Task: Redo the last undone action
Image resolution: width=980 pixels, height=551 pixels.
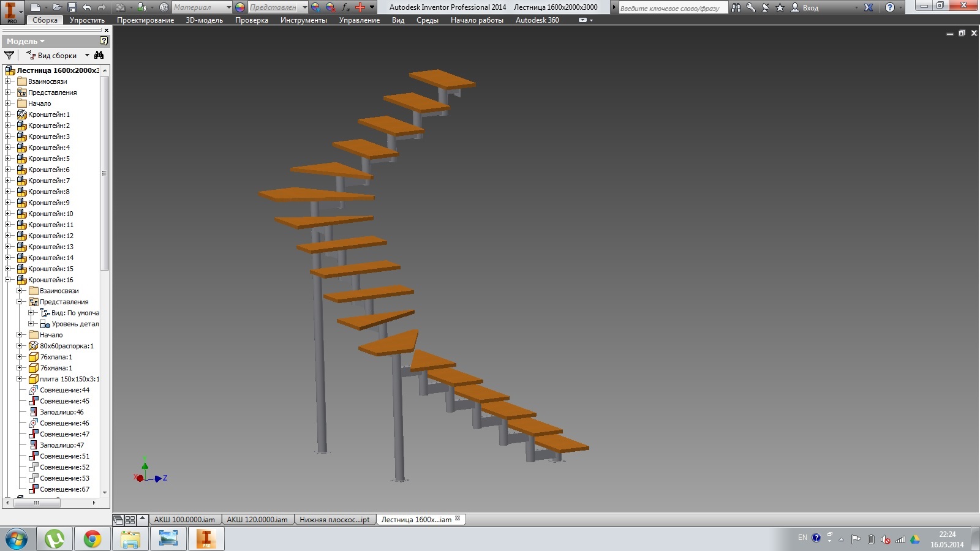Action: (x=102, y=7)
